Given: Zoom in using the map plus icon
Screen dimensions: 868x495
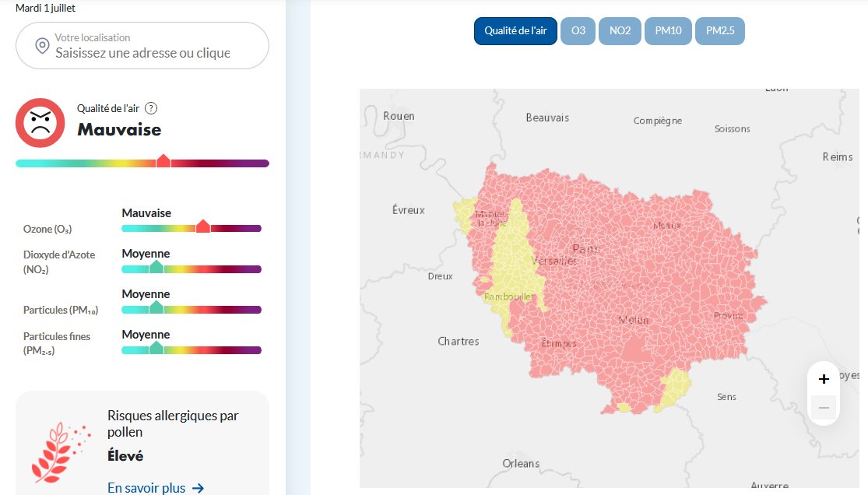Looking at the screenshot, I should (x=824, y=379).
